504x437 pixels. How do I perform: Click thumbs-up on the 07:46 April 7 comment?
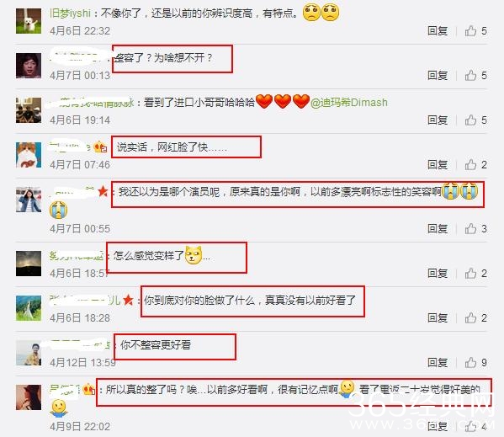471,165
